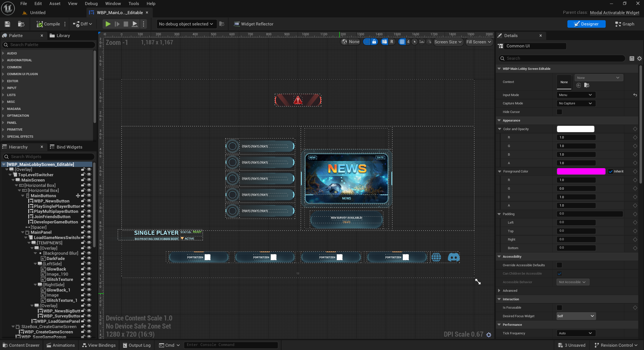The width and height of the screenshot is (644, 350).
Task: Switch to the Untitled level tab
Action: [x=35, y=13]
